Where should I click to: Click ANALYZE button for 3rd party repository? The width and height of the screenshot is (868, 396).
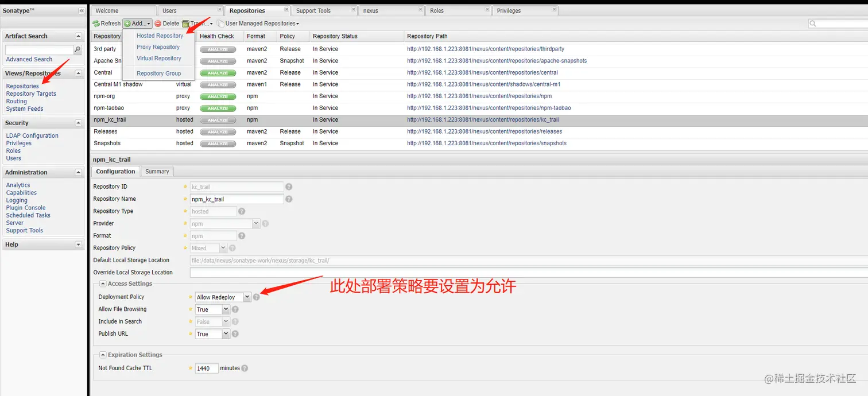218,49
